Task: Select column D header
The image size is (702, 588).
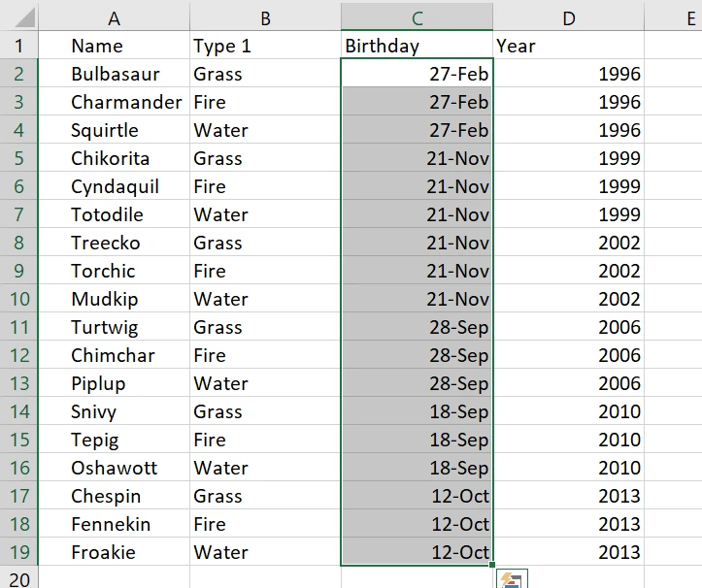Action: 569,17
